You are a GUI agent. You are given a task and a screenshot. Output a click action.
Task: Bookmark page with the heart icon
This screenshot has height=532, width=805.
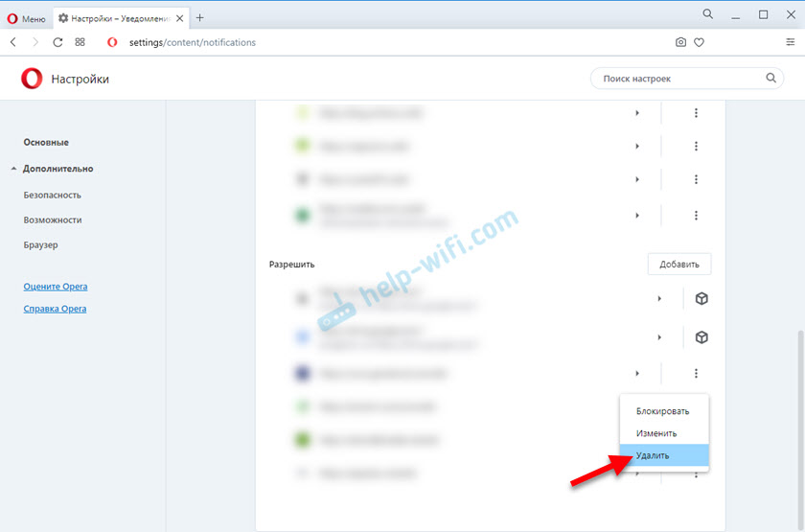point(699,42)
